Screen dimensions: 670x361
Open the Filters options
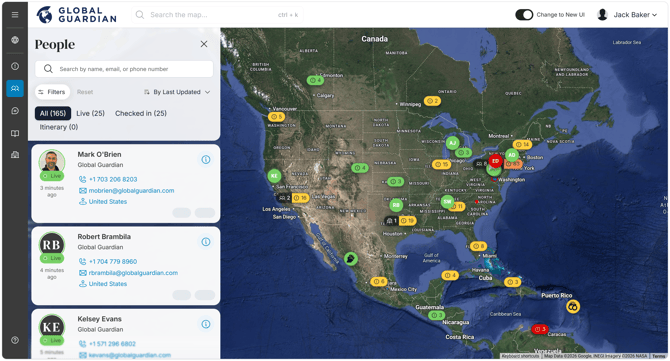pos(52,92)
